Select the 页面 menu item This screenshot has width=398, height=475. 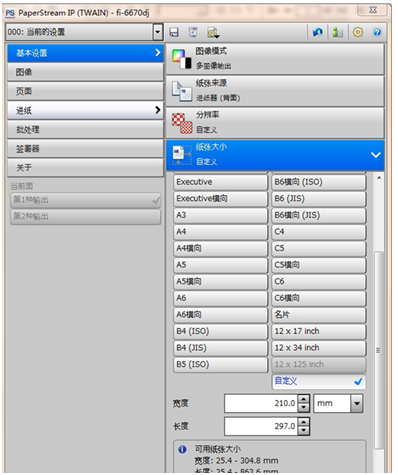click(85, 91)
